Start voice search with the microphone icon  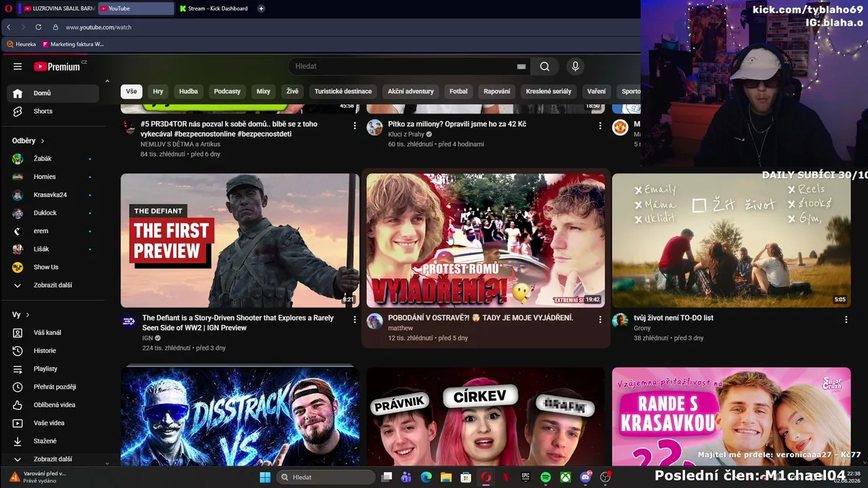(x=575, y=66)
